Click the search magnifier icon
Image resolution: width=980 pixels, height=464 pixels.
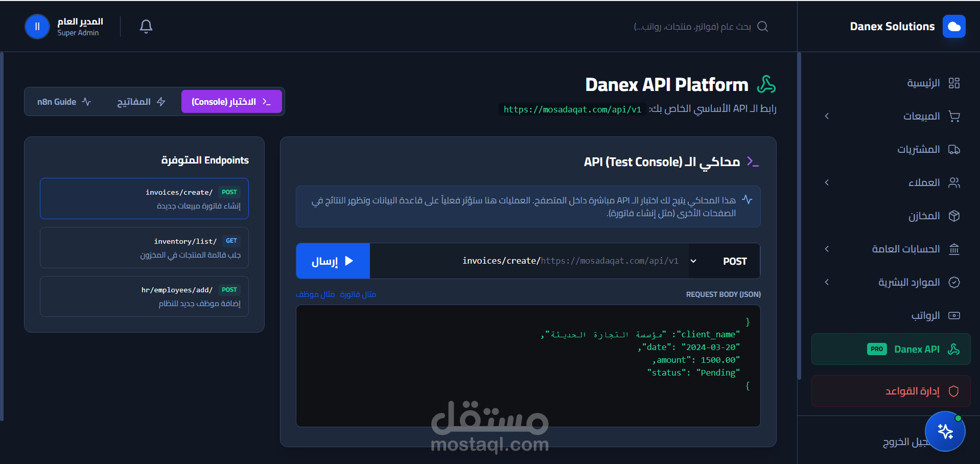[762, 26]
